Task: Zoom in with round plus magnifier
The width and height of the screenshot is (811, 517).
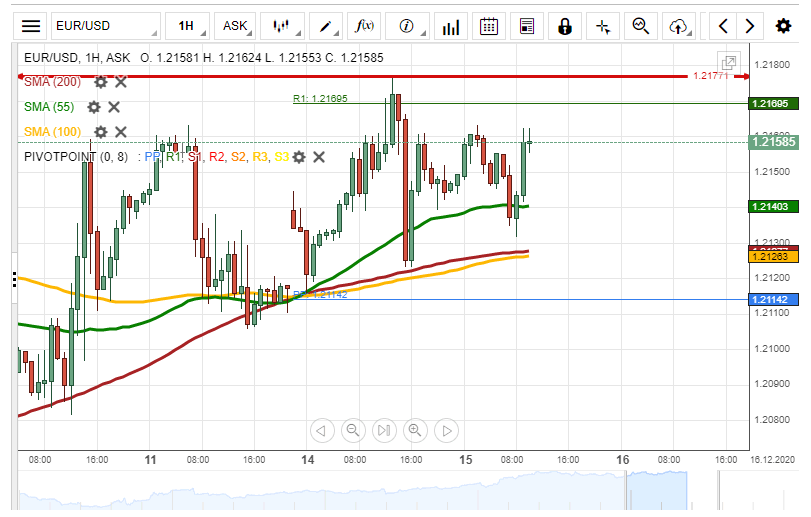Action: click(x=415, y=430)
